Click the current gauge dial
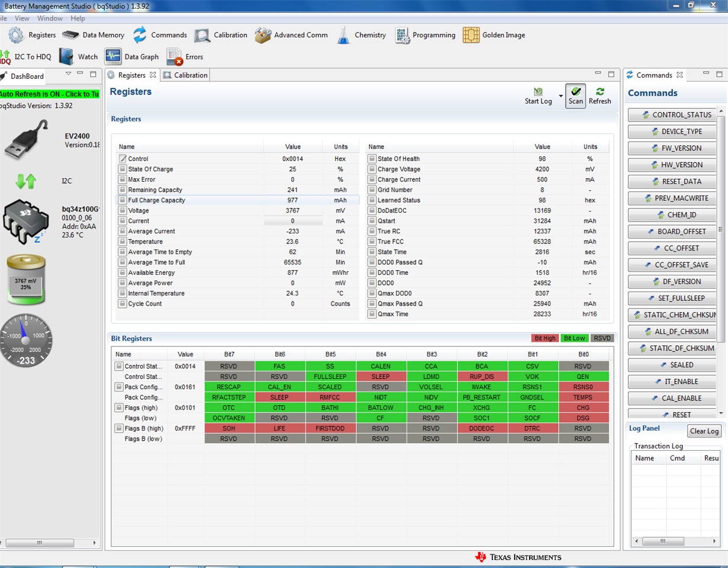Viewport: 728px width, 568px height. [x=26, y=340]
